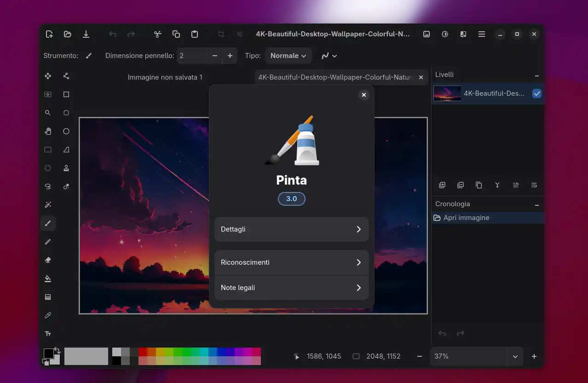Select the Recolor tool
Viewport: 588px width, 383px height.
coord(66,186)
